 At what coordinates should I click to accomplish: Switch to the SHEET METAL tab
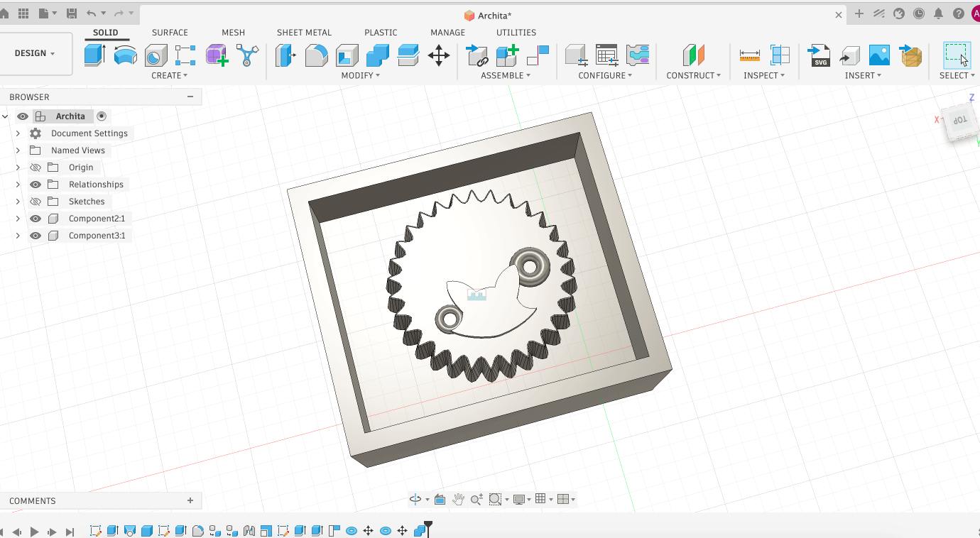(304, 33)
